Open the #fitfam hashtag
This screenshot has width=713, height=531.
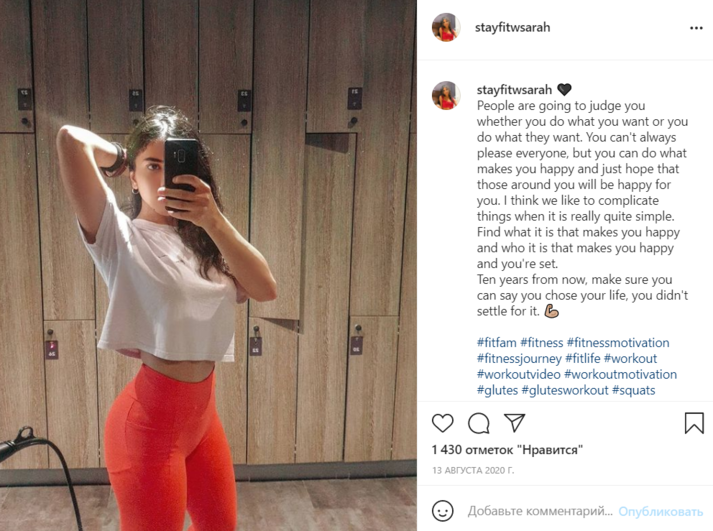(497, 342)
